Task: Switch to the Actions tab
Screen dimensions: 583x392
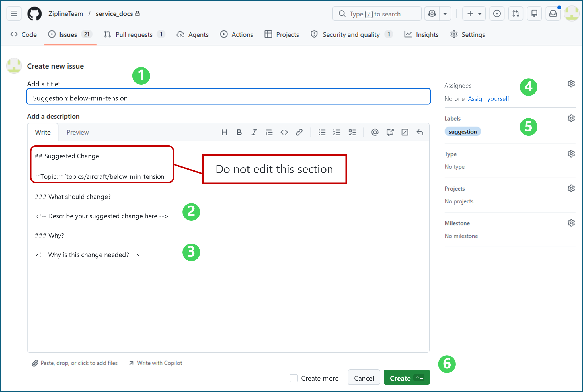Action: [237, 34]
